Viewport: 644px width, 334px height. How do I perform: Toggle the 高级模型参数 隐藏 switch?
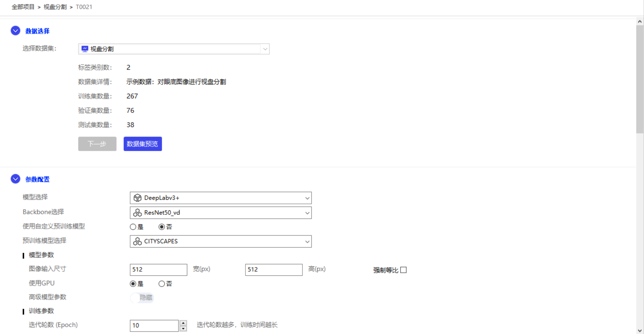click(142, 298)
